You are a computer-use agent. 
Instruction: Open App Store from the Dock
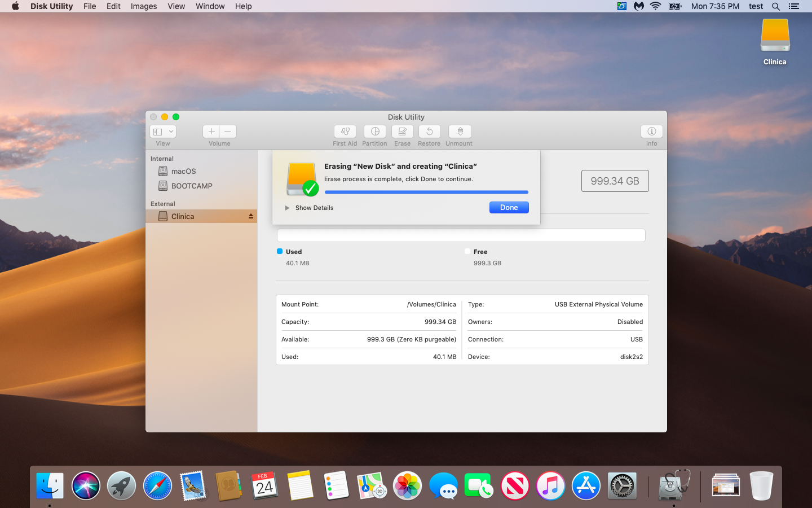click(586, 486)
